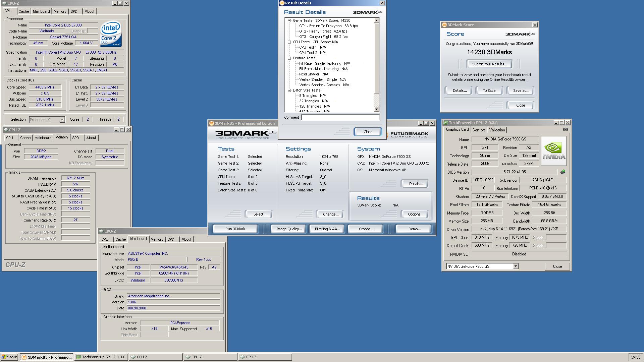Click the Save as button
644x362 pixels.
pos(521,90)
